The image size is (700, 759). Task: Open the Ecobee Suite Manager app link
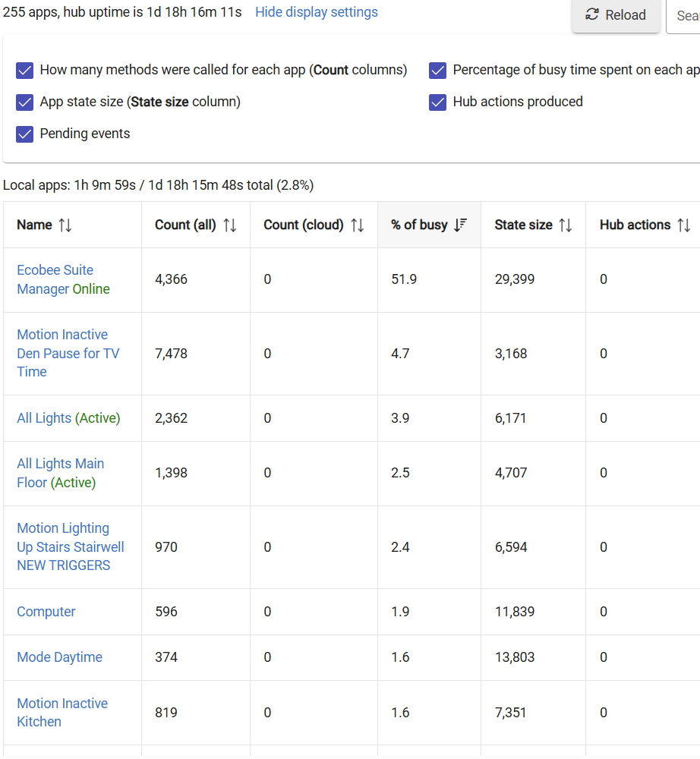(55, 270)
